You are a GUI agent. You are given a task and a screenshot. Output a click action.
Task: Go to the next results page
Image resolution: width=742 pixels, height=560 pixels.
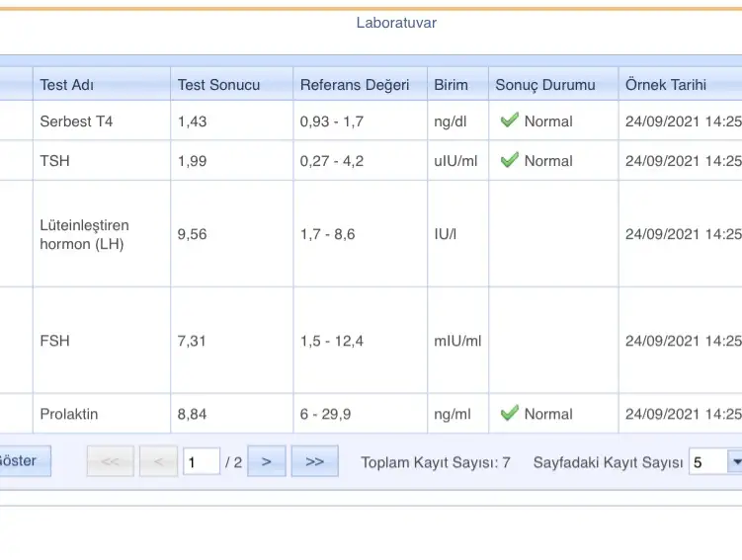click(x=267, y=461)
